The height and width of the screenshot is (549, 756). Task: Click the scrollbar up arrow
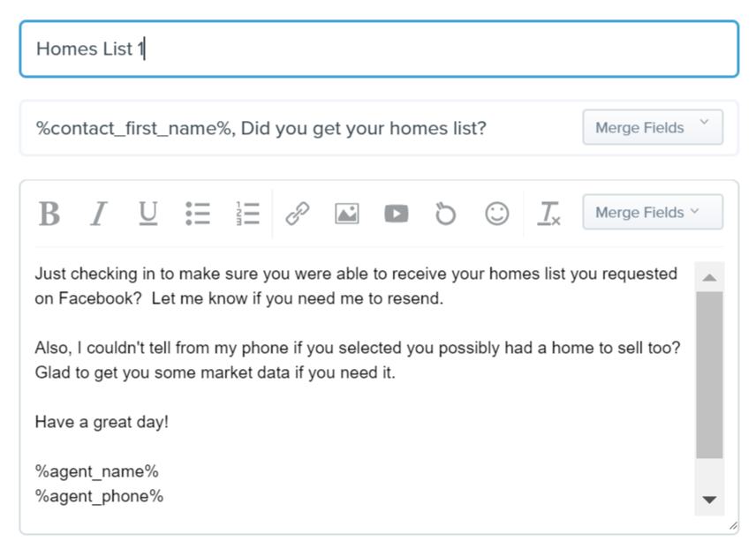coord(709,277)
